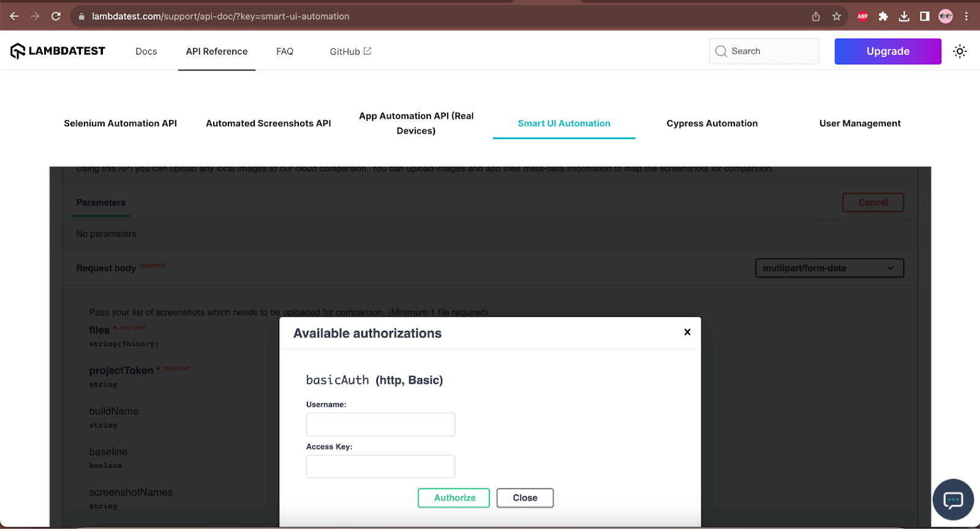Open the FAQ menu item
The width and height of the screenshot is (980, 529).
click(285, 51)
